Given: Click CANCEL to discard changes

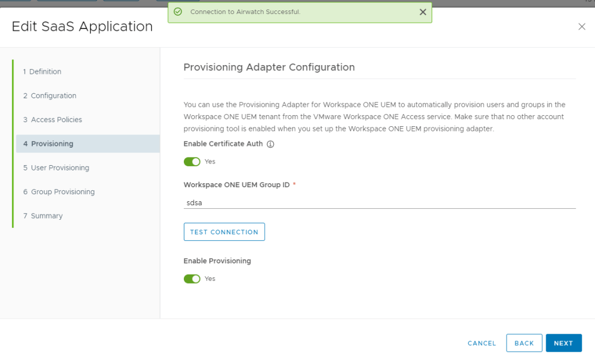Looking at the screenshot, I should 482,343.
